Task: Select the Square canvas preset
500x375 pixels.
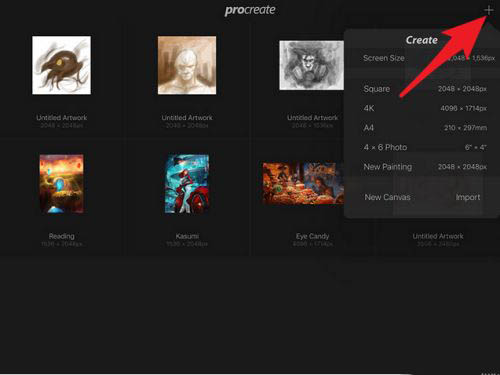Action: tap(425, 89)
